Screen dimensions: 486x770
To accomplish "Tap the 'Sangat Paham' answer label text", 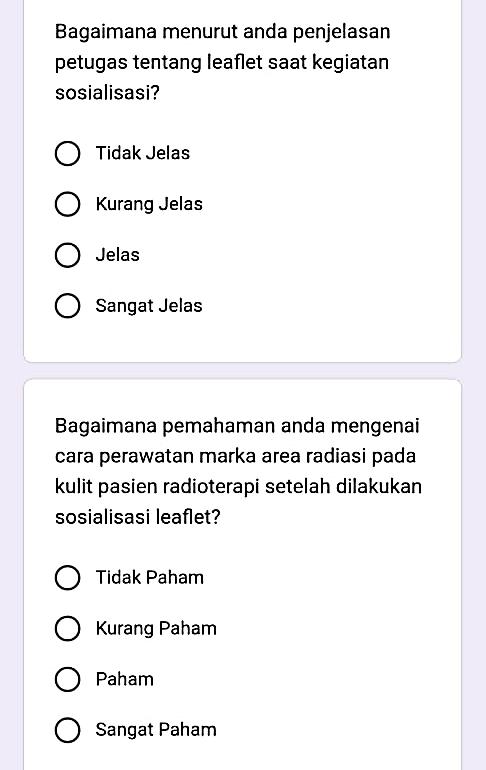I will click(x=156, y=730).
